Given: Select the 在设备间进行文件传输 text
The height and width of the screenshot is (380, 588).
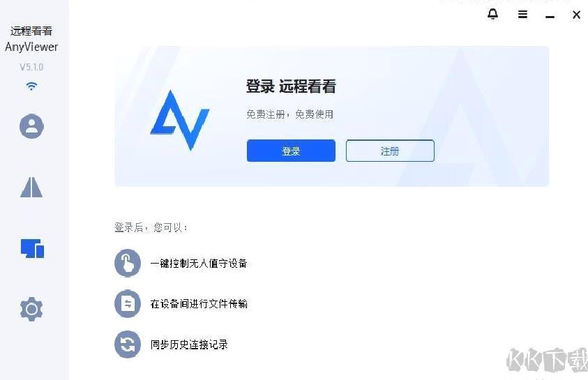Looking at the screenshot, I should click(x=199, y=303).
